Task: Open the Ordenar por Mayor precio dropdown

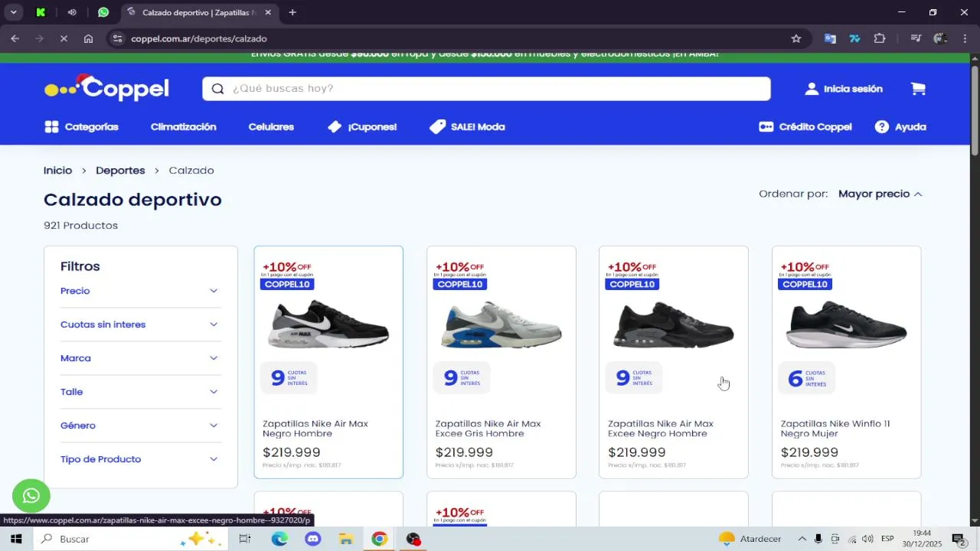Action: pos(880,194)
